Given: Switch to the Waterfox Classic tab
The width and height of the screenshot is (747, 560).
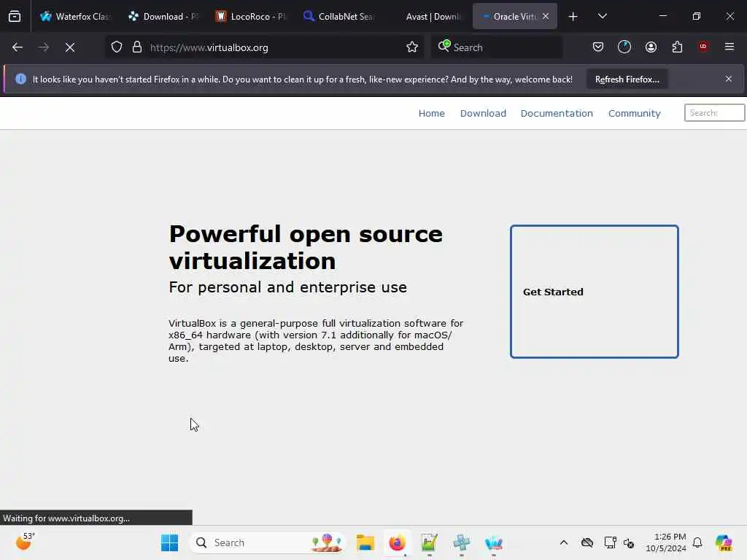Looking at the screenshot, I should coord(76,17).
